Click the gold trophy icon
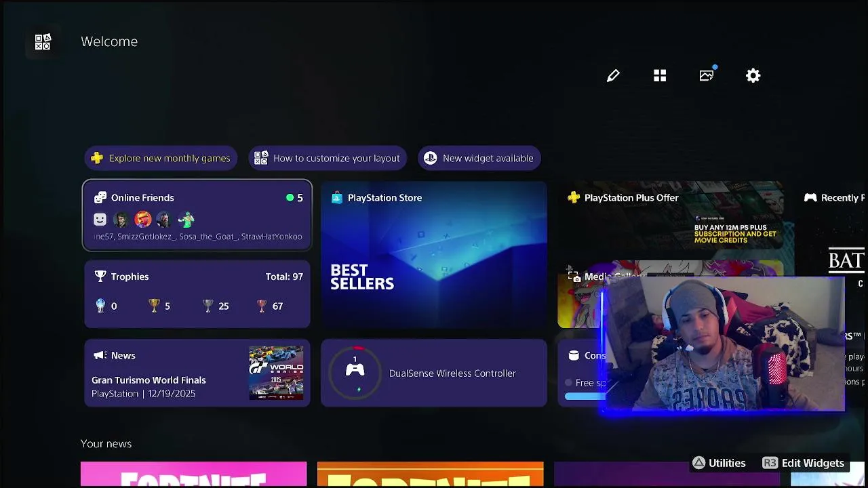 tap(154, 306)
